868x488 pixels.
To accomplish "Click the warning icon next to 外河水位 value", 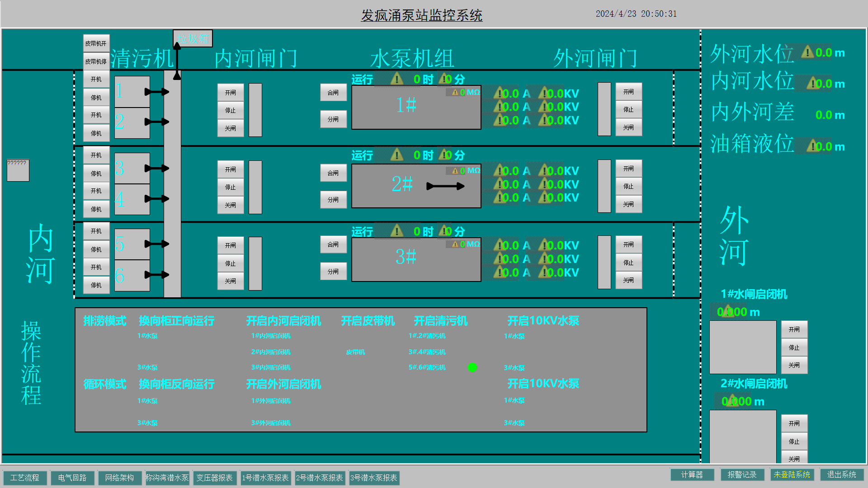I will (807, 52).
